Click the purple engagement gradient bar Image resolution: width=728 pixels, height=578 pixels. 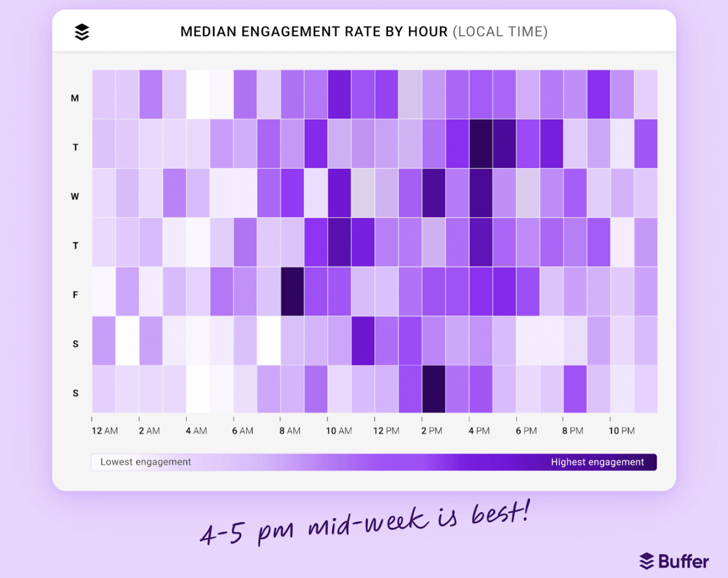coord(373,462)
